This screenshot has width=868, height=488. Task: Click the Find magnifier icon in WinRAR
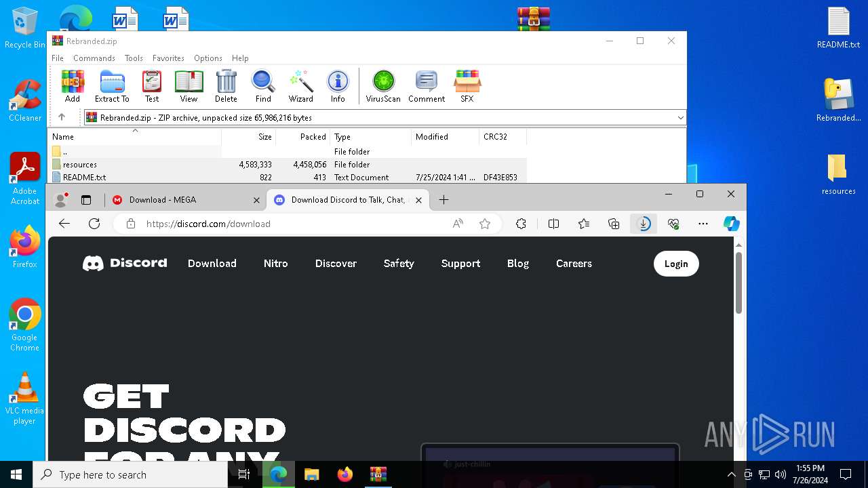263,86
